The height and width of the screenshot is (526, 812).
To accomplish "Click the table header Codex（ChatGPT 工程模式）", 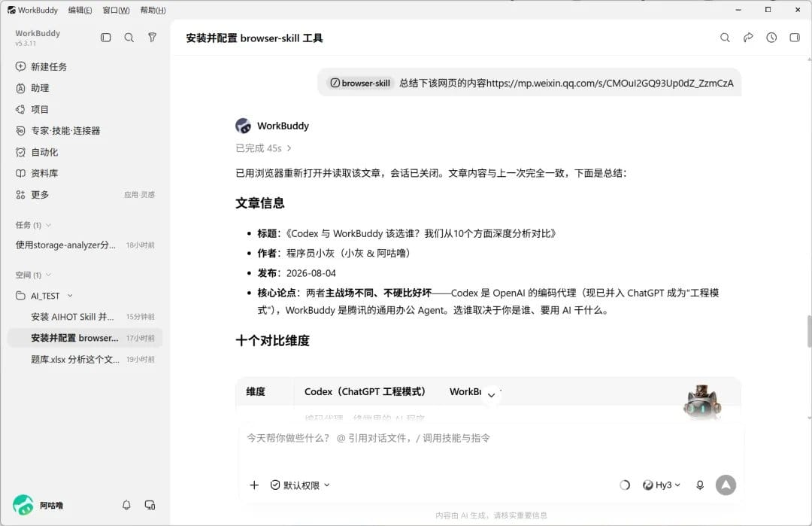I will [x=365, y=391].
